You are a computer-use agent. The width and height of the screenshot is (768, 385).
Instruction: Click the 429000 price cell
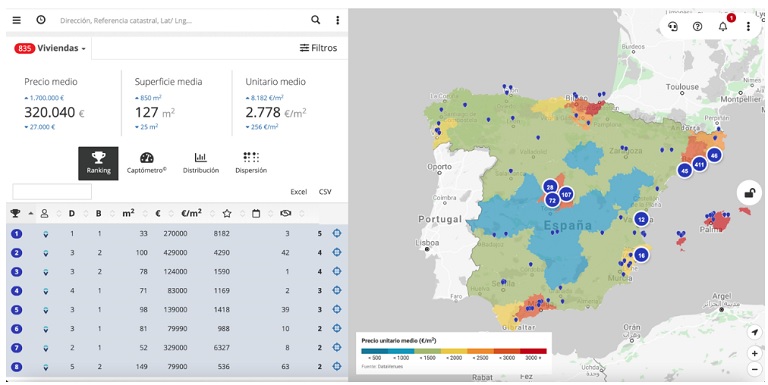point(175,253)
